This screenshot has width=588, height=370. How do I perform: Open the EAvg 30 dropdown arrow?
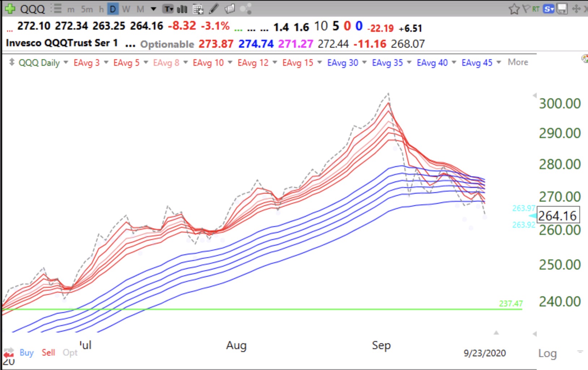point(364,62)
